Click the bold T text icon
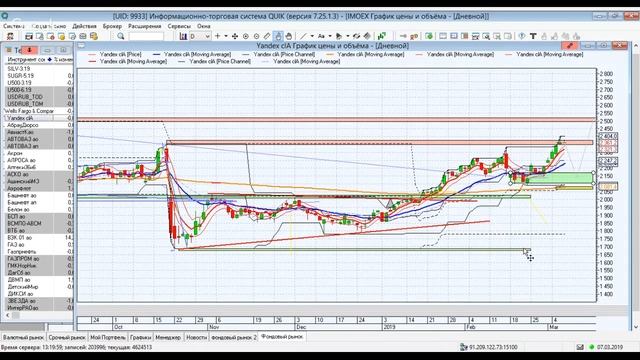 tap(533, 36)
